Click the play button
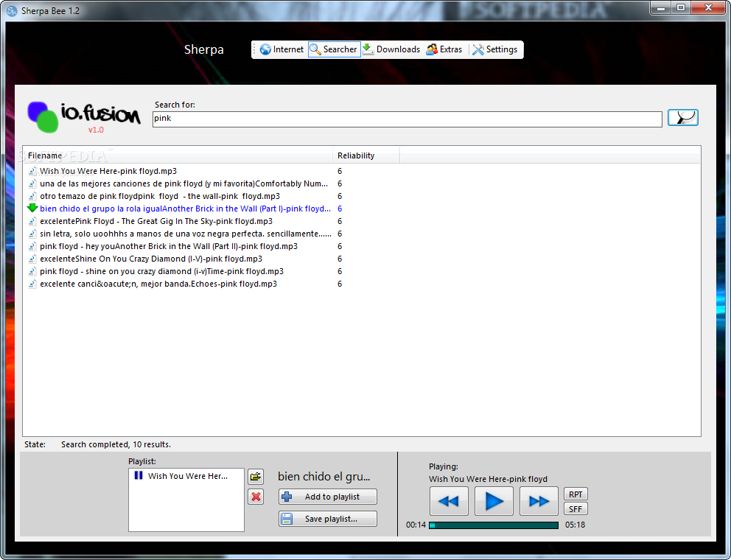731x560 pixels. 494,501
